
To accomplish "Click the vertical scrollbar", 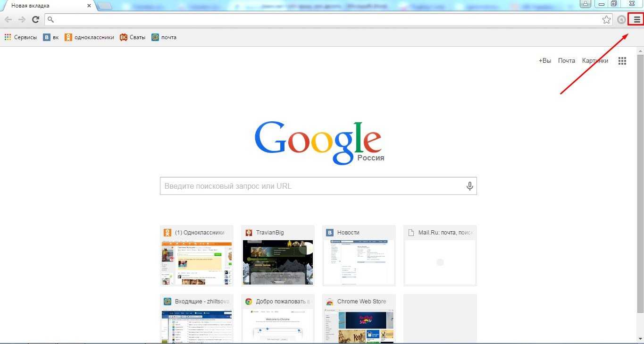I will 640,183.
